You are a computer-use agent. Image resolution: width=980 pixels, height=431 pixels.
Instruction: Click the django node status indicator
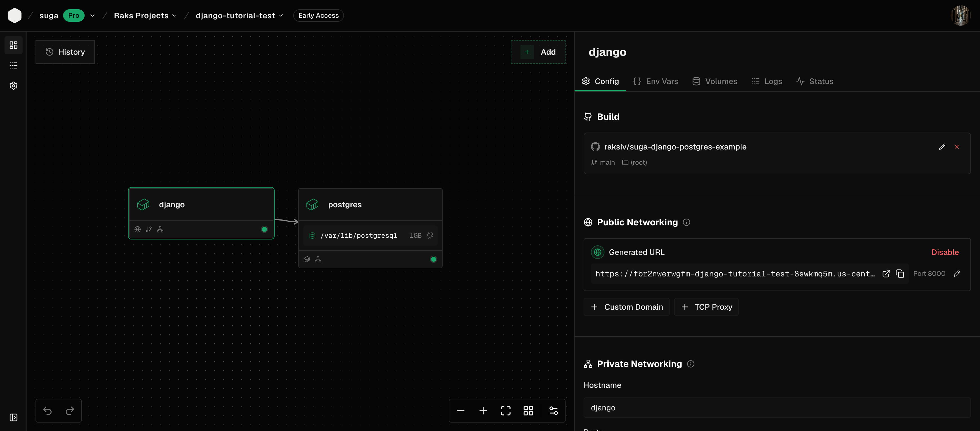tap(264, 229)
